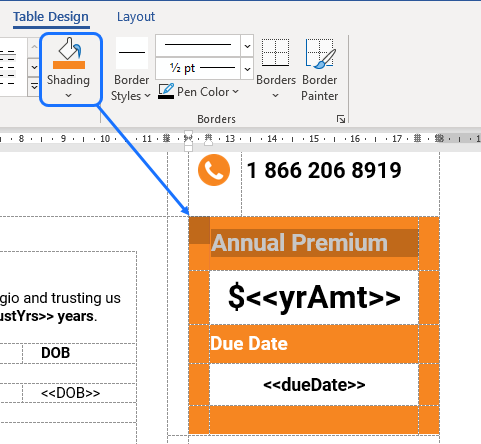The height and width of the screenshot is (444, 481).
Task: Open the Shading color dropdown arrow
Action: point(68,96)
